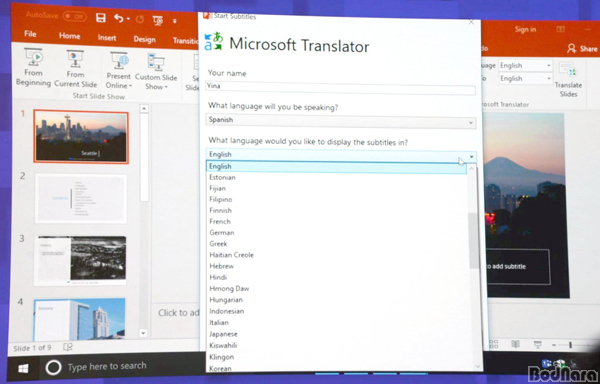
Task: Click the Share button
Action: pos(582,49)
